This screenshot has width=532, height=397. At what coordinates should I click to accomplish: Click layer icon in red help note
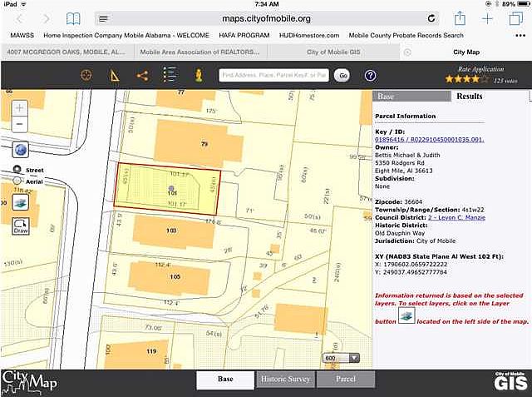coord(406,315)
